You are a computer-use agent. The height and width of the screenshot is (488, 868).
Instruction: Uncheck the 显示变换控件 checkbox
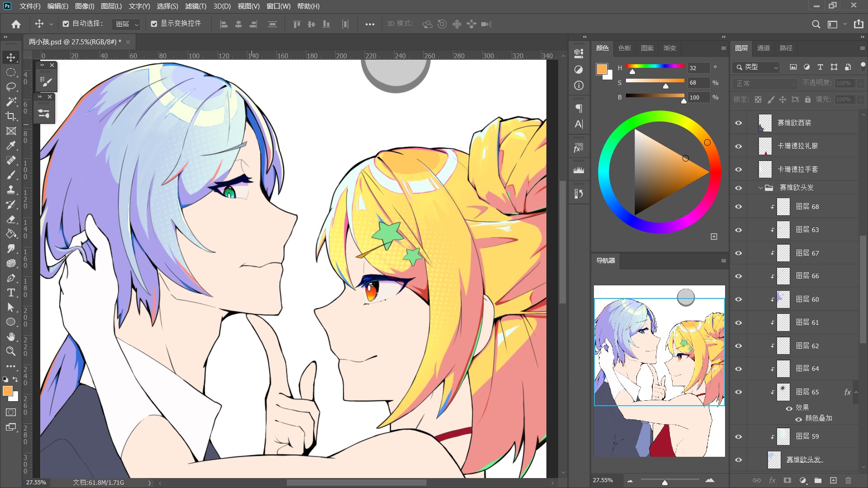[x=154, y=24]
